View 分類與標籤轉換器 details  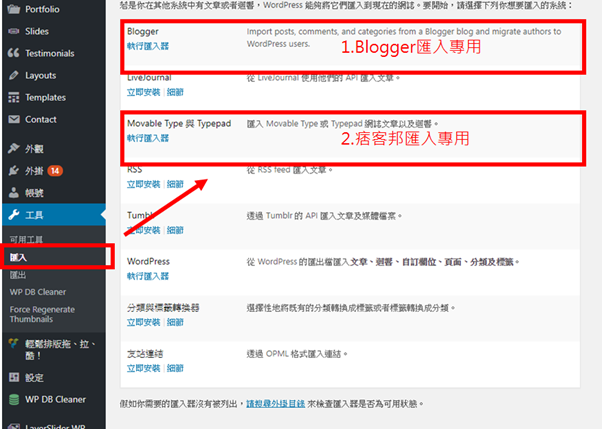pyautogui.click(x=175, y=322)
